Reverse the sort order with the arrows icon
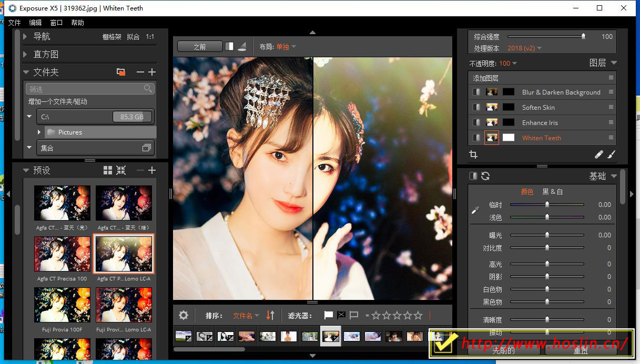This screenshot has width=640, height=364. click(270, 315)
